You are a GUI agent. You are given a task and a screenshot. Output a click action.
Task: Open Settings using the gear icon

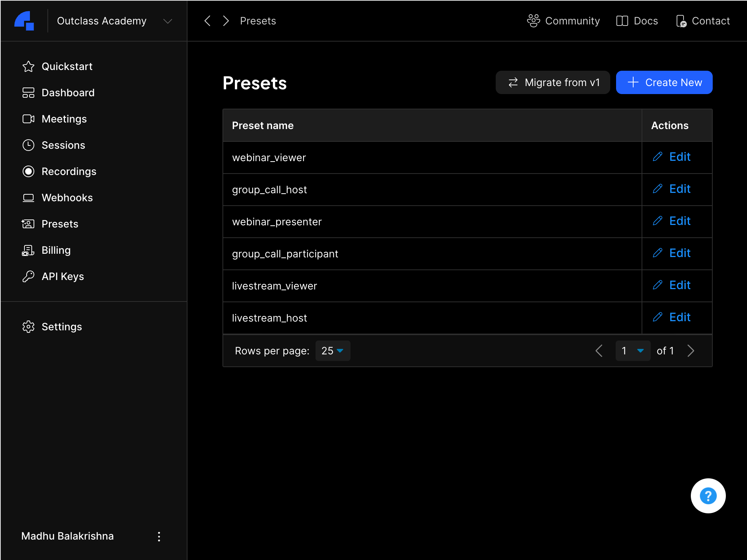29,327
